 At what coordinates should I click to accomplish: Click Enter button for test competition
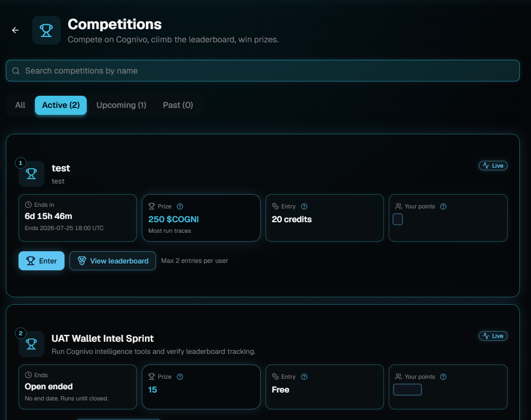click(x=41, y=261)
